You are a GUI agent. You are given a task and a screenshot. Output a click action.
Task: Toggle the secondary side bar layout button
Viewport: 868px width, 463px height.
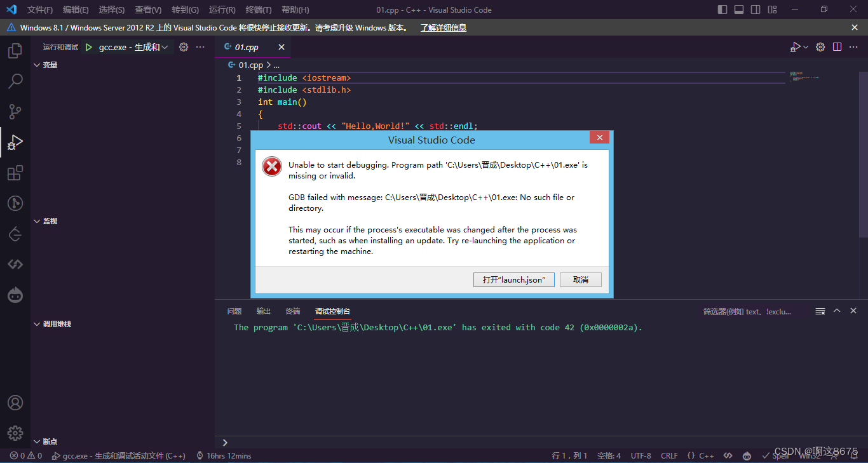[x=756, y=10]
